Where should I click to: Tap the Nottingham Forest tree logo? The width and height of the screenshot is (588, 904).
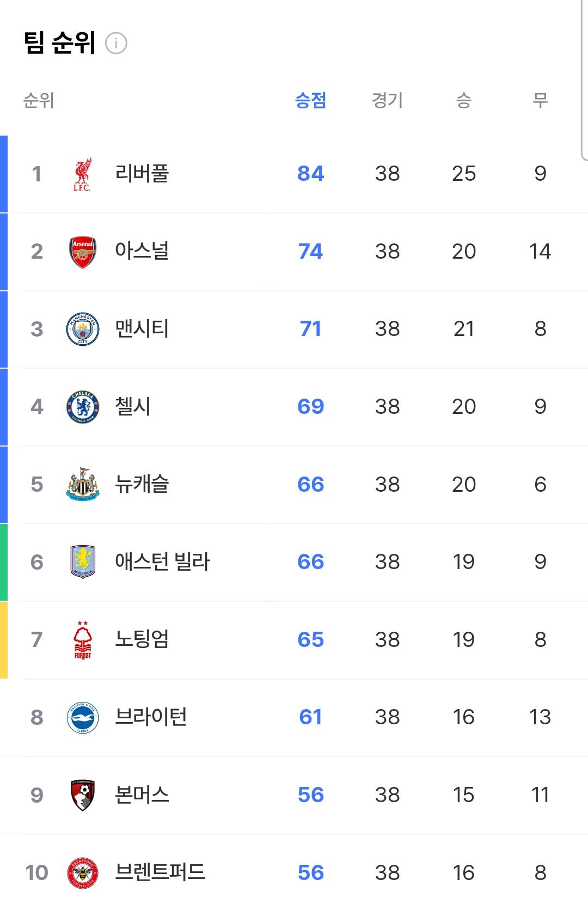click(83, 640)
